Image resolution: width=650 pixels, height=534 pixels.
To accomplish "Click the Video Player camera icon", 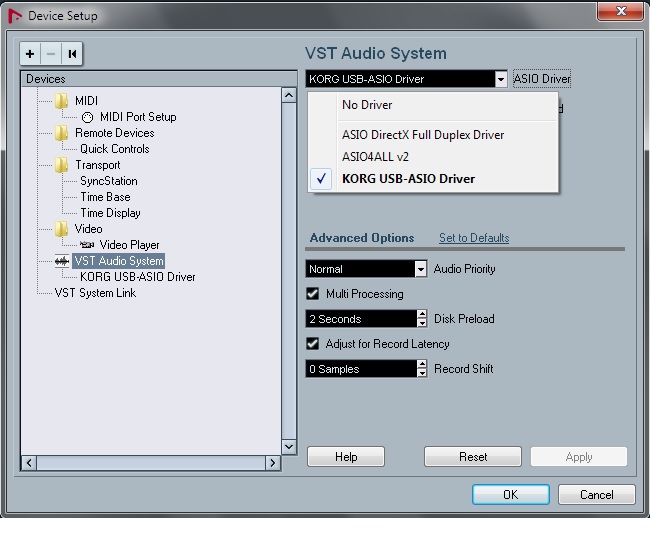I will pos(87,245).
